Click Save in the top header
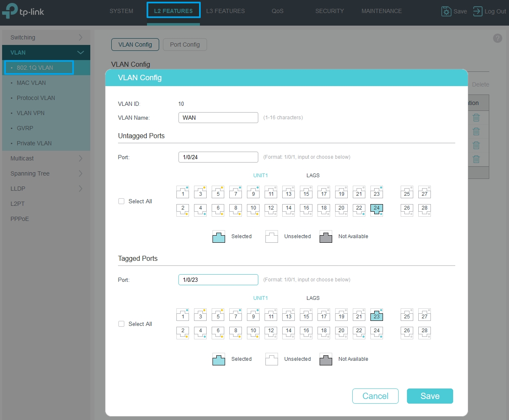 454,11
